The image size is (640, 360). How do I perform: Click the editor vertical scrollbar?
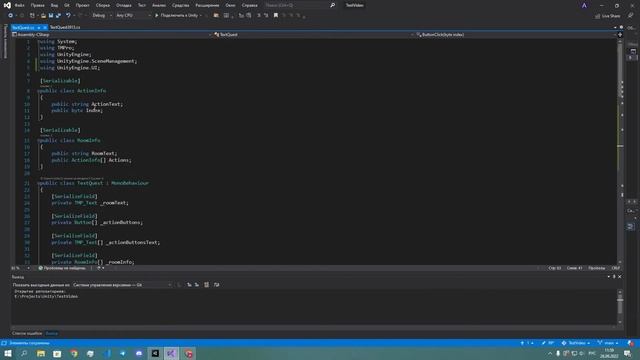620,151
